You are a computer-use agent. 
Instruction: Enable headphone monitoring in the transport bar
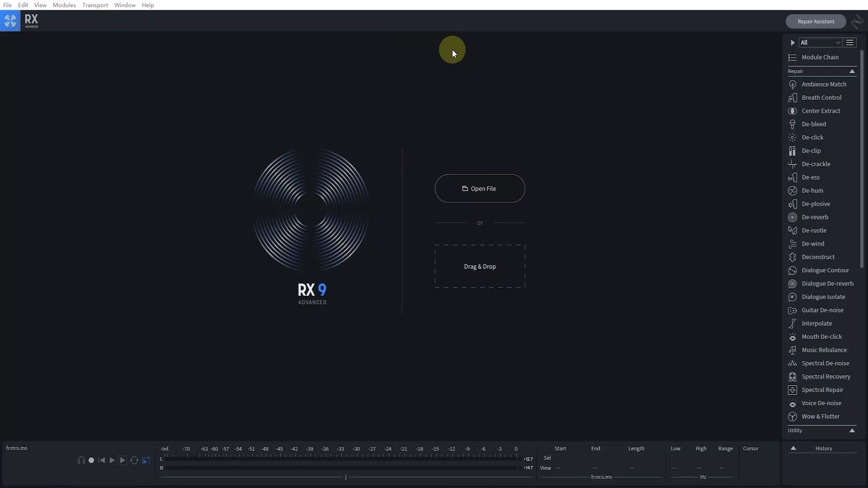point(81,460)
